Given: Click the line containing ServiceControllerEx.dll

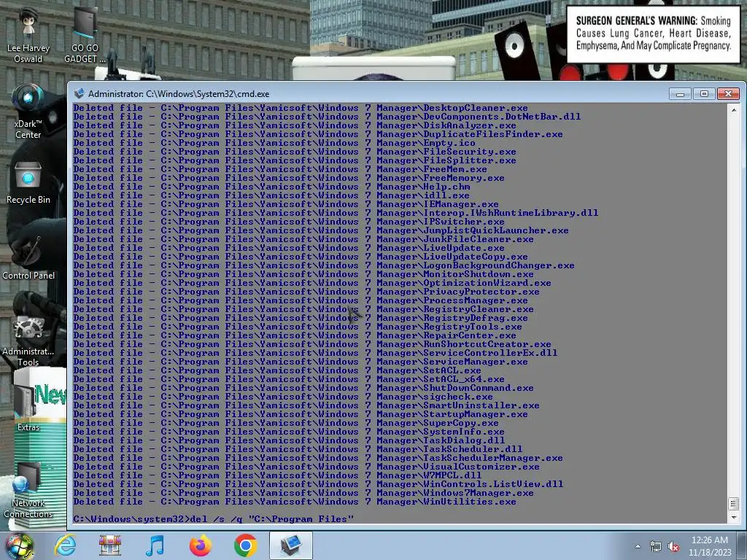Looking at the screenshot, I should pos(315,353).
